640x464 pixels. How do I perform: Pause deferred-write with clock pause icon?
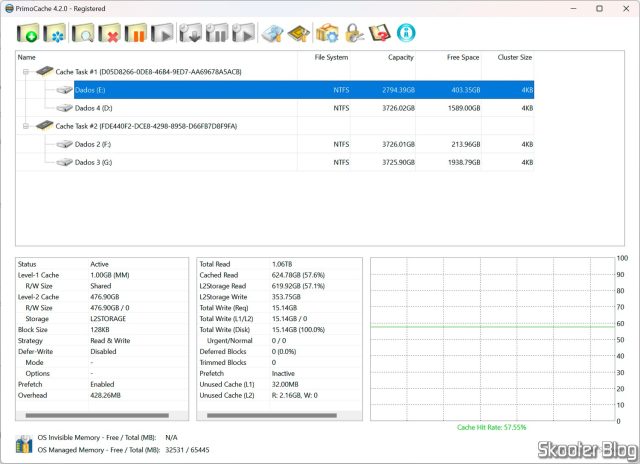tap(217, 33)
